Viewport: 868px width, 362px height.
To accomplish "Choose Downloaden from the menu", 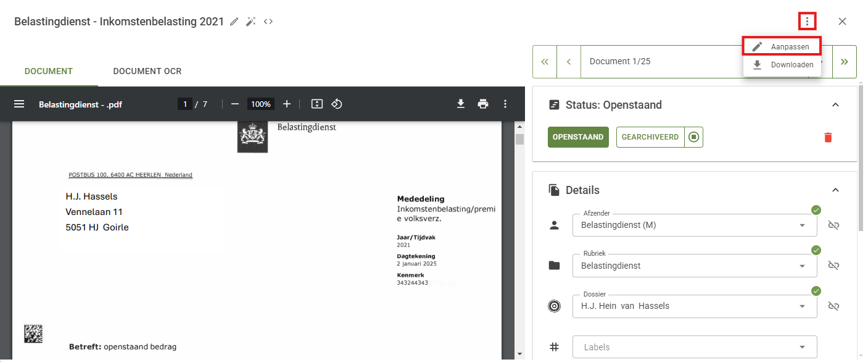I will click(x=782, y=65).
